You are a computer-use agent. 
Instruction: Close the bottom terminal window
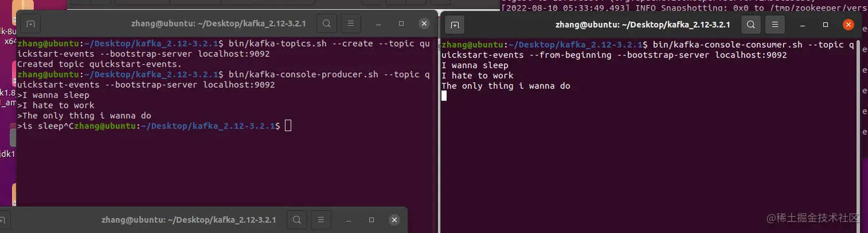click(x=394, y=220)
